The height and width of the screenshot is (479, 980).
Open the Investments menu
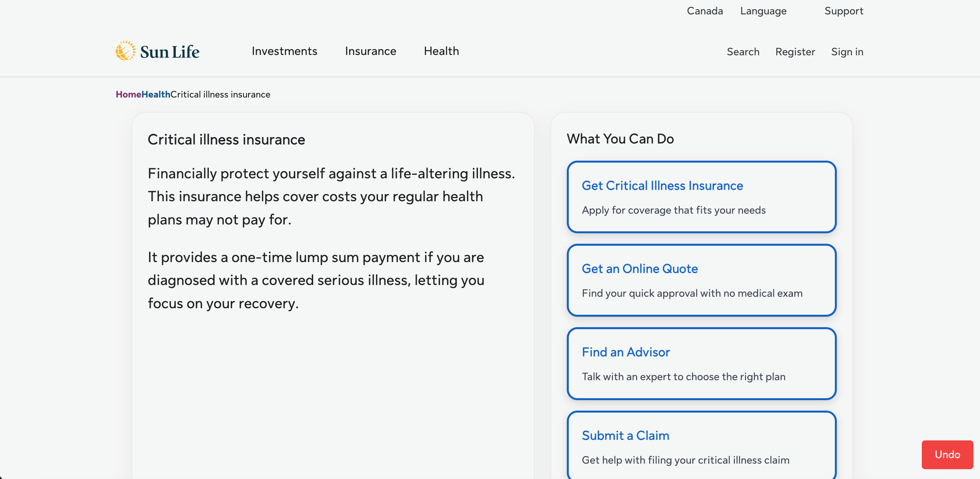(x=284, y=51)
